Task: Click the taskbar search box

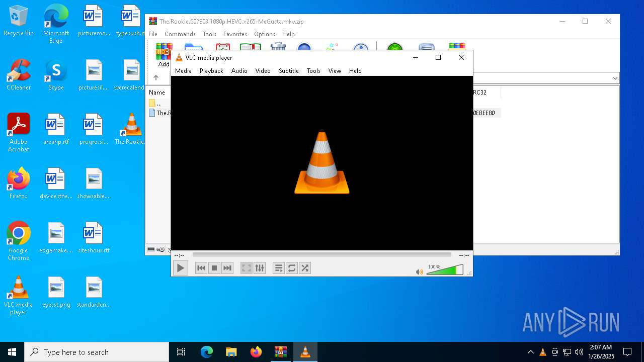Action: pyautogui.click(x=97, y=352)
